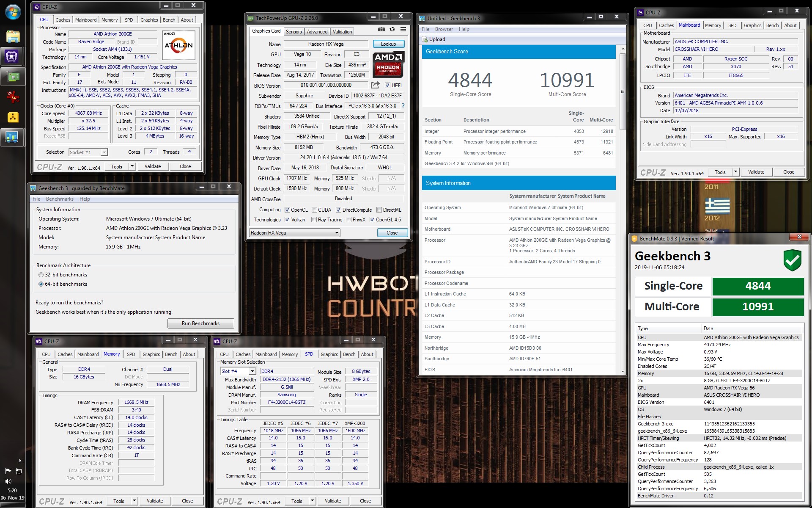812x508 pixels.
Task: Click the scrollbar down arrow in Geekbench results
Action: point(623,372)
